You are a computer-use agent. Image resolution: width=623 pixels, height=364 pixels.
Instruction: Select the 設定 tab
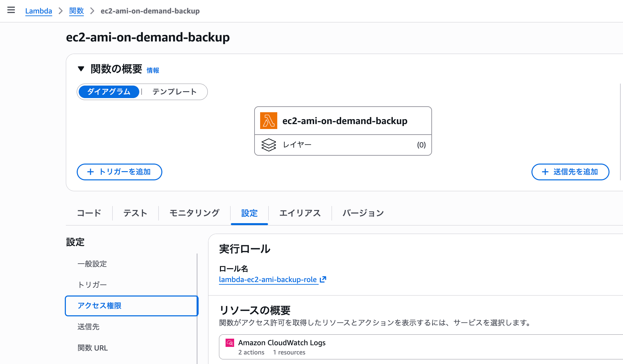(249, 213)
